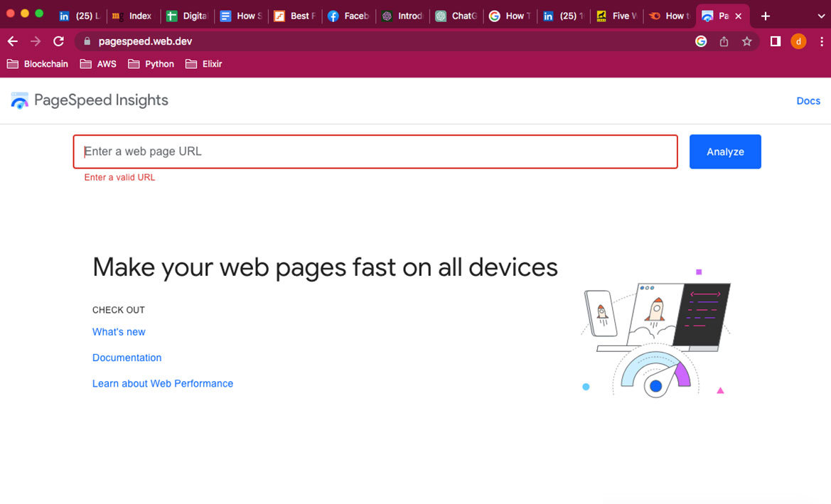Open the Python bookmarks folder
831x504 pixels.
pos(151,64)
